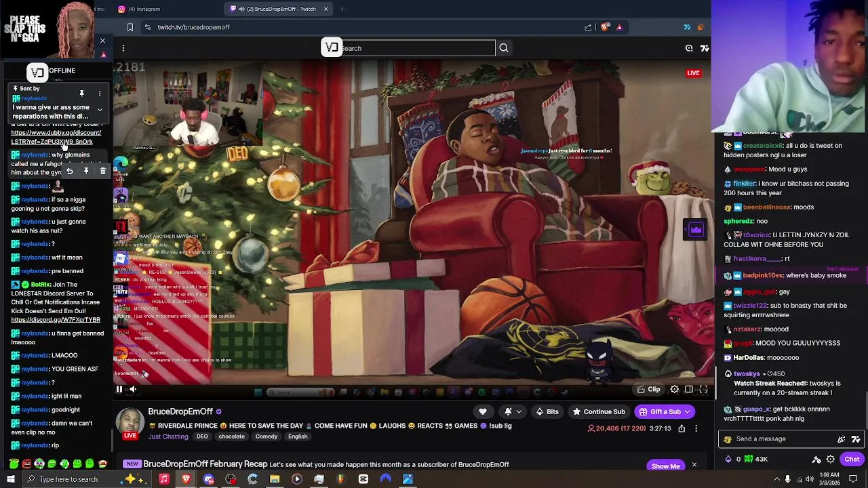Focus the Twitch Search field
Viewport: 868px width, 488px height.
pyautogui.click(x=418, y=48)
